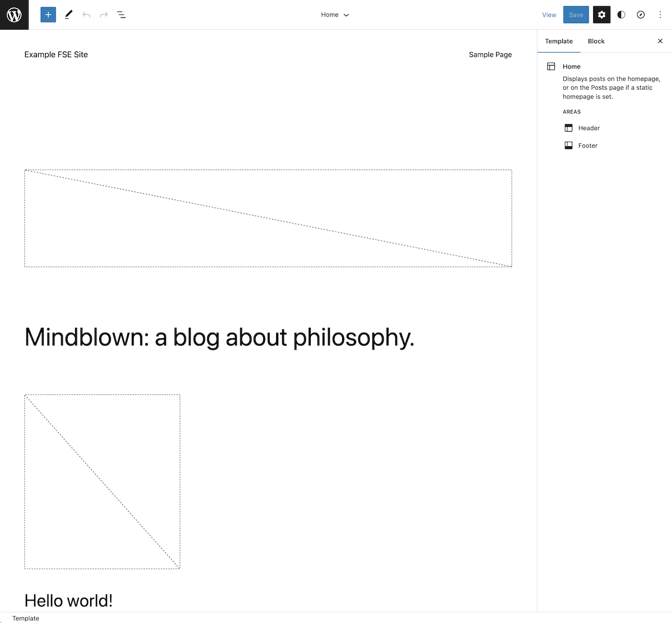Open the Styles half-circle panel

(x=621, y=15)
